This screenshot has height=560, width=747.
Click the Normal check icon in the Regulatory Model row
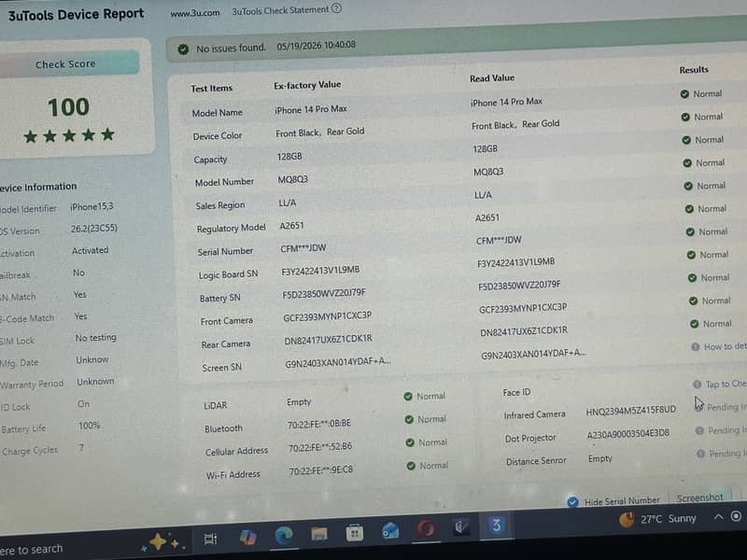click(x=689, y=208)
